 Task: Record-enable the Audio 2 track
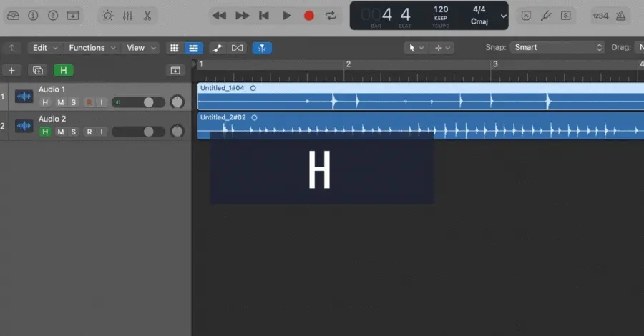[89, 132]
